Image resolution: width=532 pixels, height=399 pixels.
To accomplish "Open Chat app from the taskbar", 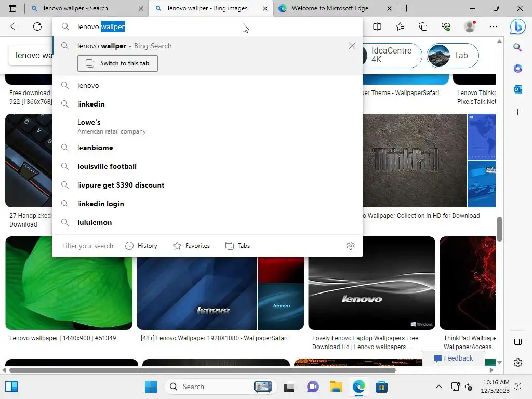I will [313, 387].
